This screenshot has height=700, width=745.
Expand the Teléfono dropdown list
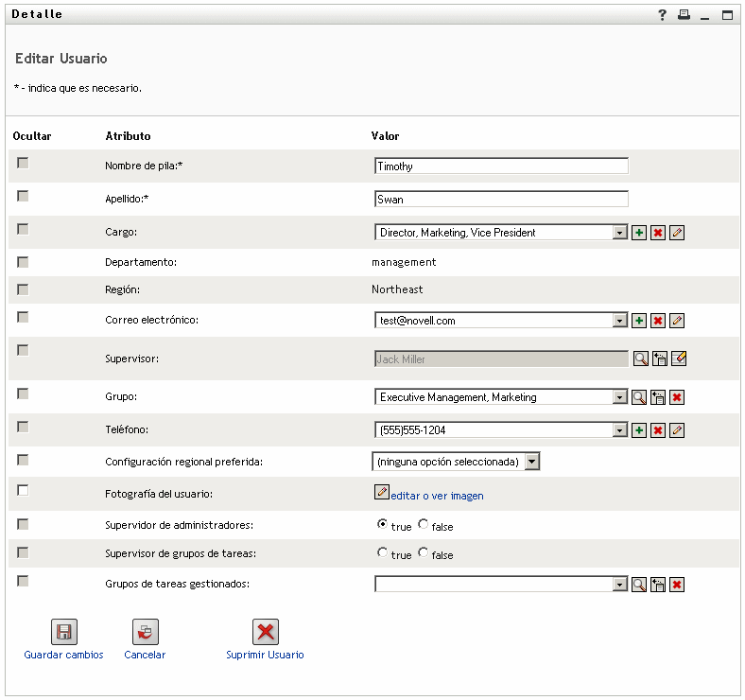[x=620, y=430]
